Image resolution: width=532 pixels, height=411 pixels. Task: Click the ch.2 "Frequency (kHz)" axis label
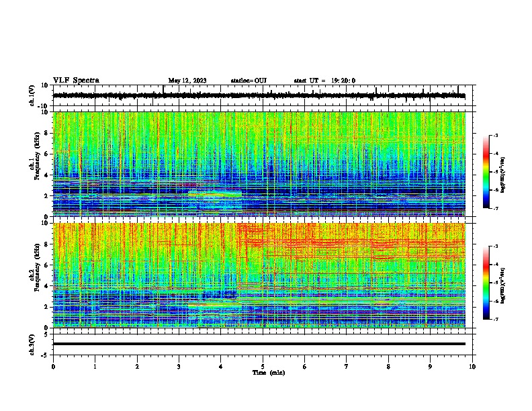click(37, 267)
